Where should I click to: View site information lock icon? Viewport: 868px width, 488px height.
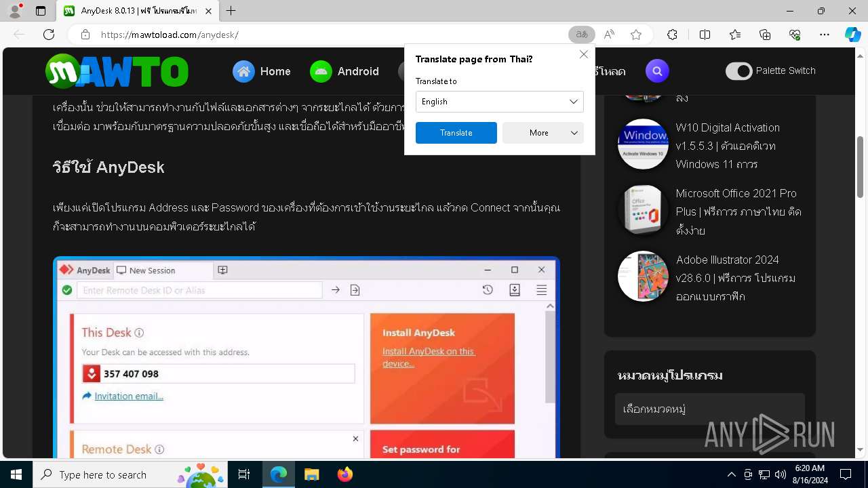click(x=85, y=35)
